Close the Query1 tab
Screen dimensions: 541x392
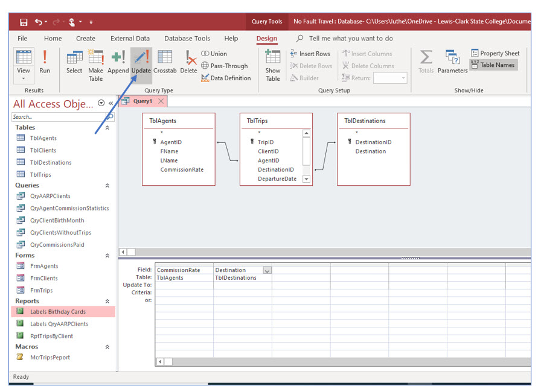click(161, 101)
